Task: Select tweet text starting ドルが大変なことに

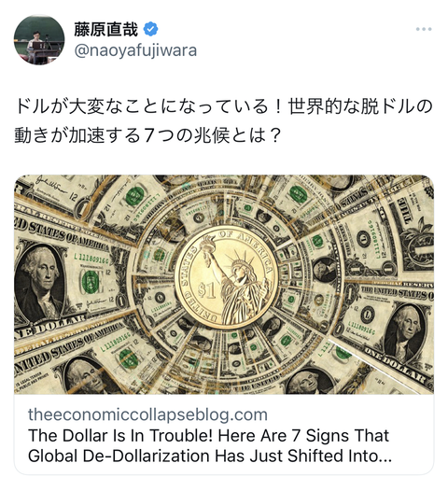Action: tap(224, 106)
